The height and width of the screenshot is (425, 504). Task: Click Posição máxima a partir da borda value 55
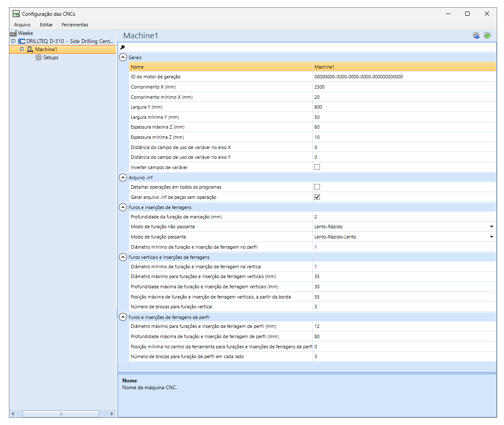[x=404, y=297]
